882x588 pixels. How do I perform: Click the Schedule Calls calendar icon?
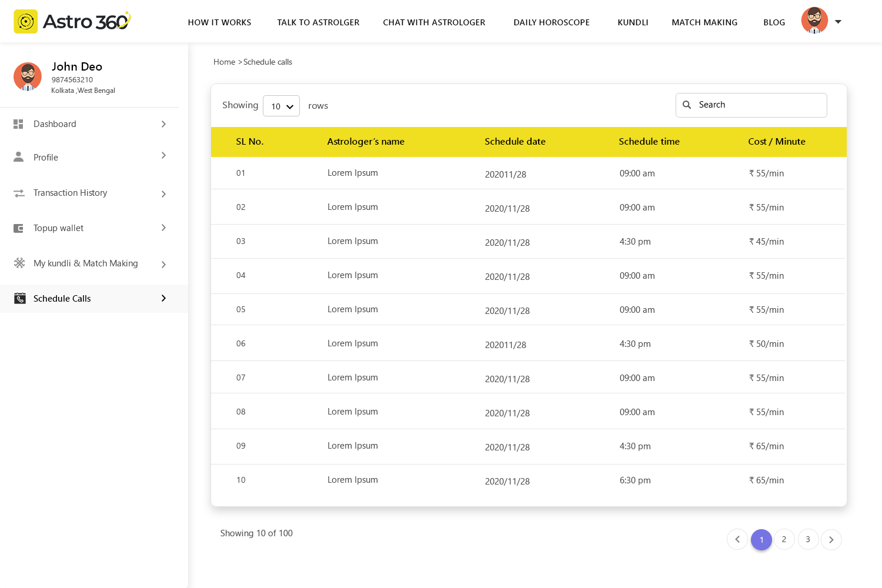[20, 299]
